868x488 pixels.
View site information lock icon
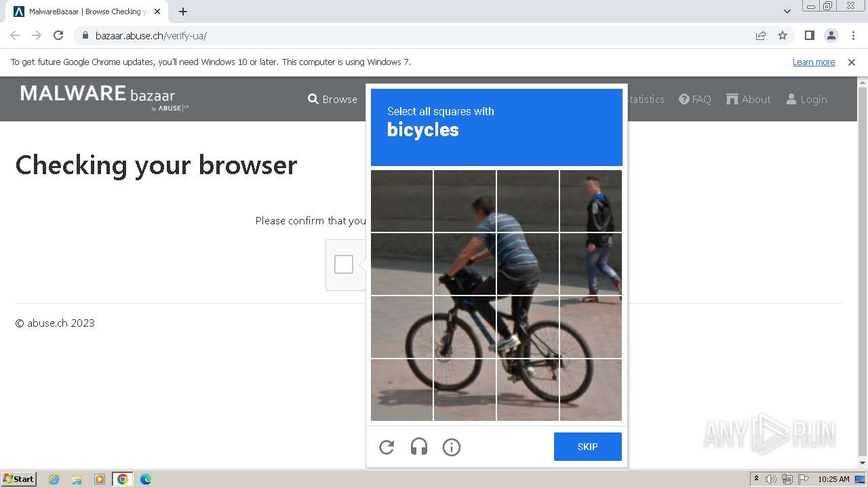85,35
